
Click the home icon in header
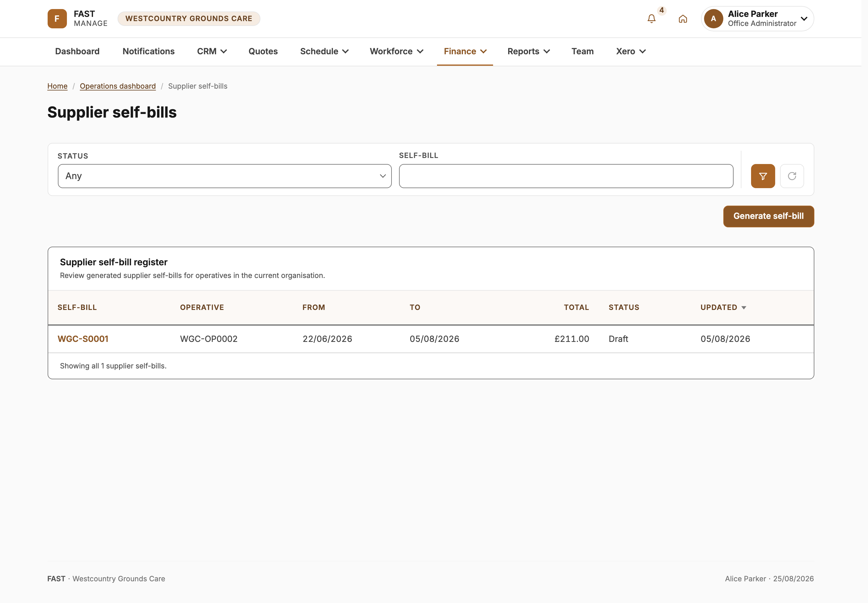683,19
